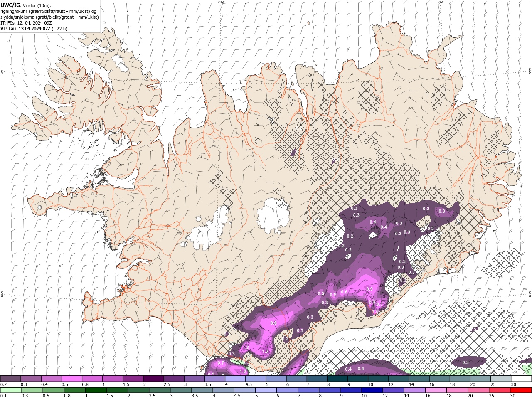
Task: Click the 'VT: Lau. 13.04.2024 07Z (+22 h)' line
Action: (34, 29)
